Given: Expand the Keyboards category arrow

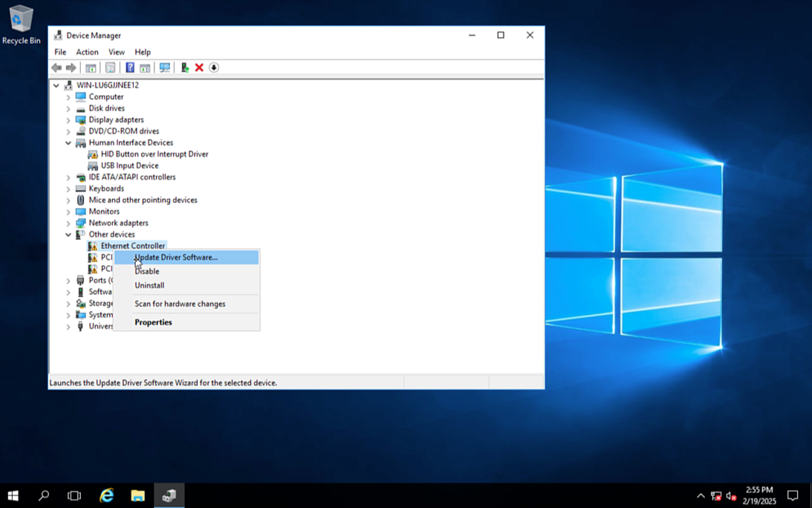Looking at the screenshot, I should pyautogui.click(x=68, y=189).
